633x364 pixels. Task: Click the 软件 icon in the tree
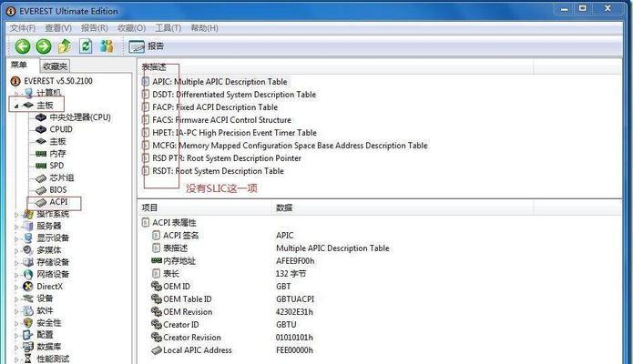(x=28, y=310)
